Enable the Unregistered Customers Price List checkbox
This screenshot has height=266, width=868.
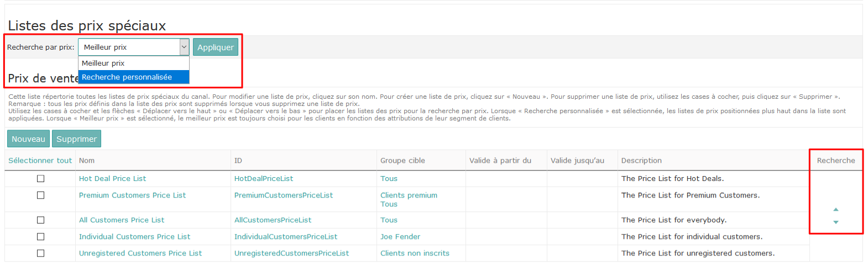pyautogui.click(x=40, y=253)
